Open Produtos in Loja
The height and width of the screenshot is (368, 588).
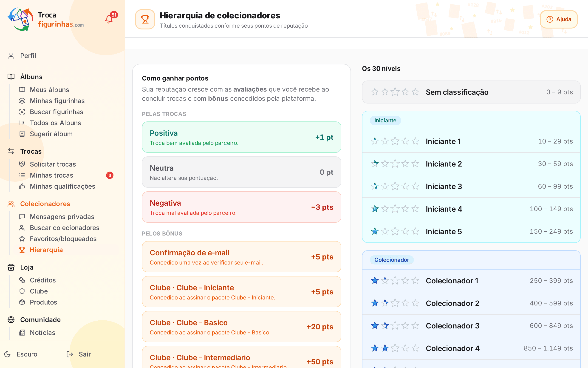(x=43, y=302)
